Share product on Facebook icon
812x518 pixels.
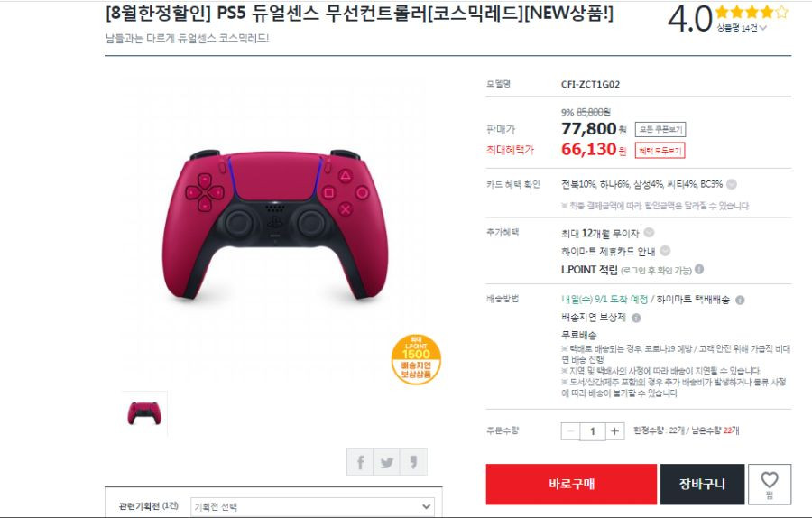[x=360, y=461]
